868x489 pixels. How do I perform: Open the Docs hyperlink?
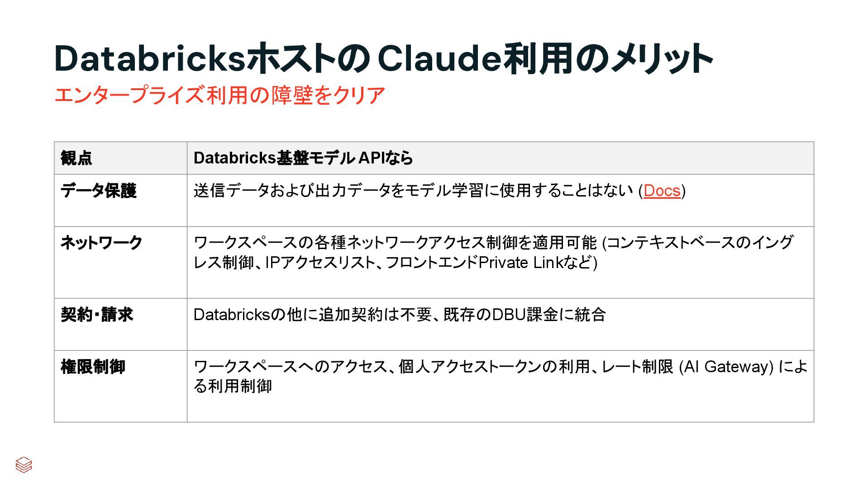coord(662,191)
